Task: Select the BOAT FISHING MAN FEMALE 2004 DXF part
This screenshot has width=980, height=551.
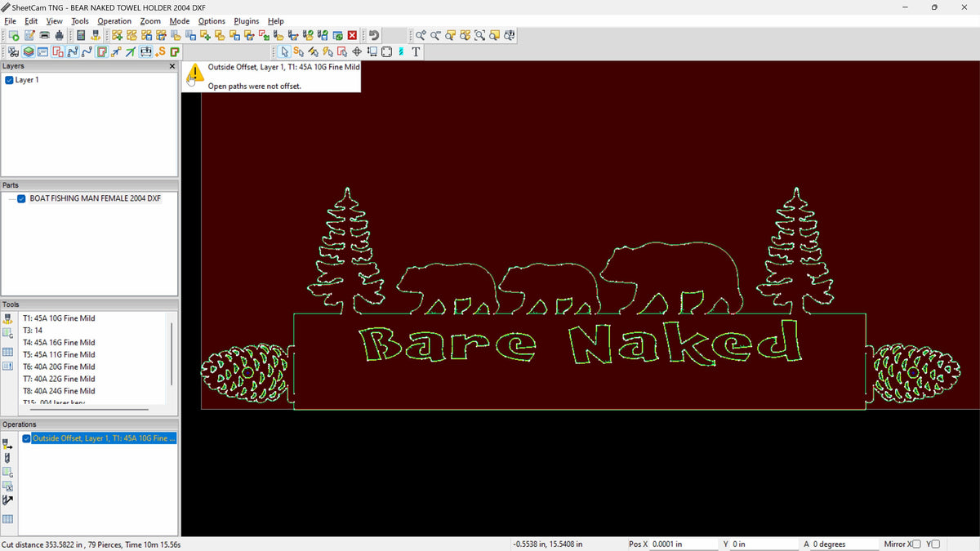Action: 96,198
